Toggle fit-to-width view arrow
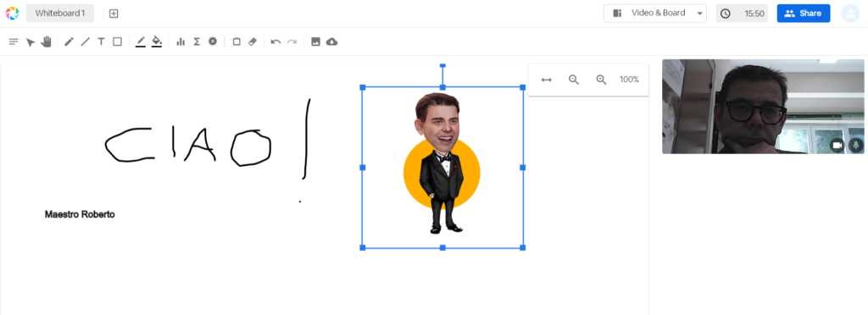868x315 pixels. point(547,80)
